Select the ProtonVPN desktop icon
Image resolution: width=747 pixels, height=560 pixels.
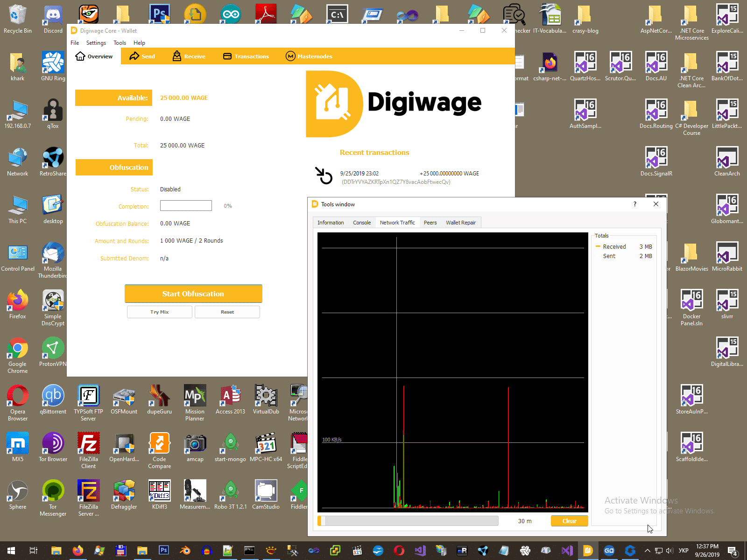click(x=53, y=352)
